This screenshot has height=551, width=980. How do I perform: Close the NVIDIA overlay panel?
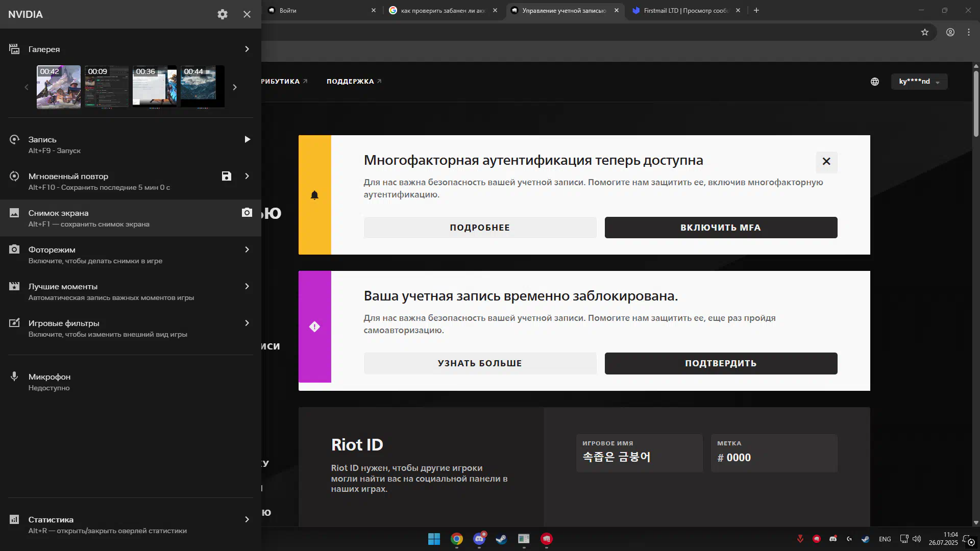click(x=247, y=14)
